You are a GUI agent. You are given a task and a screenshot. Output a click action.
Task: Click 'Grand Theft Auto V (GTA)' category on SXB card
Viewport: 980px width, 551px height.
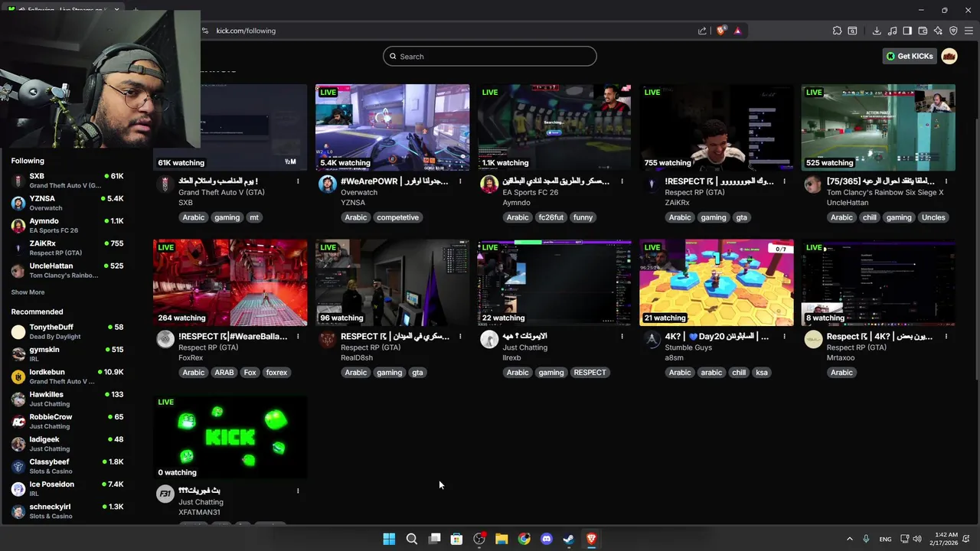tap(221, 193)
